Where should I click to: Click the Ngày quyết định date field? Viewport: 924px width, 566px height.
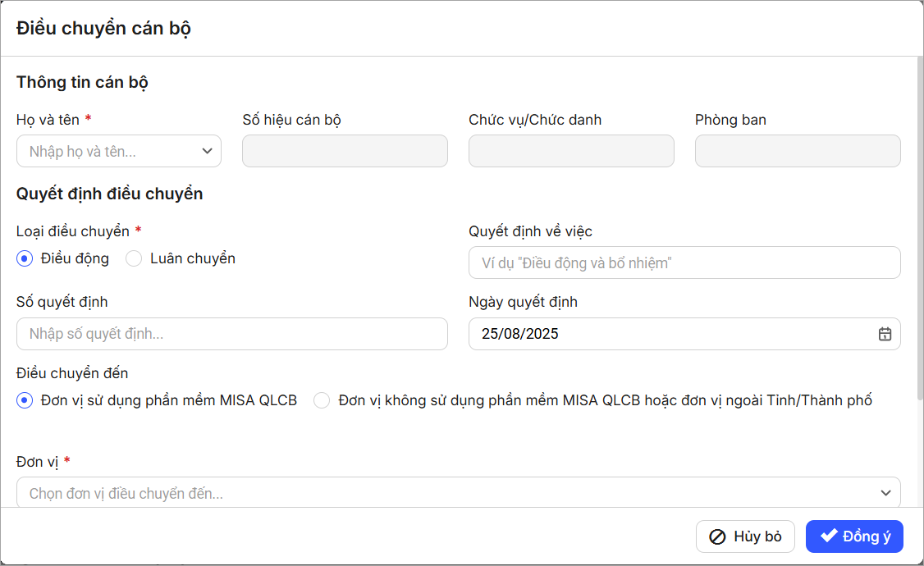(x=673, y=334)
